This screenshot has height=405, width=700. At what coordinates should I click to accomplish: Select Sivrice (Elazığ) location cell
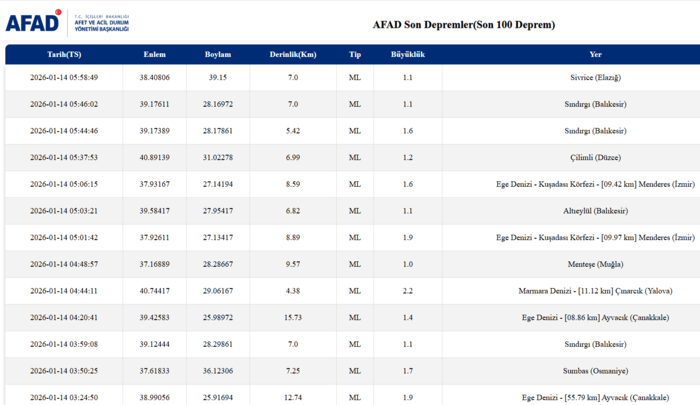(571, 77)
